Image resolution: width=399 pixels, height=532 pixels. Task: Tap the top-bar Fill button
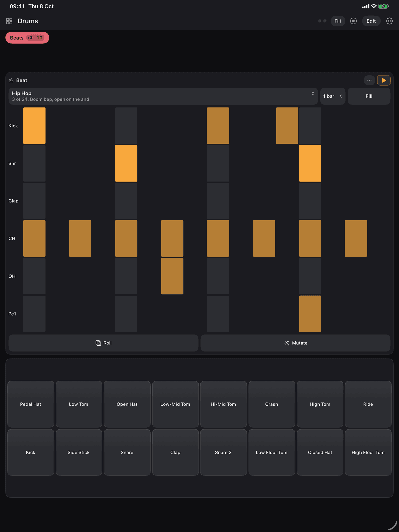tap(338, 21)
